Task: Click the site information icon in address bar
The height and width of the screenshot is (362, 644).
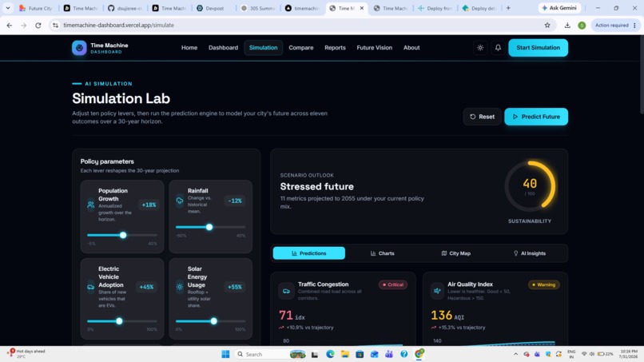Action: [x=55, y=25]
